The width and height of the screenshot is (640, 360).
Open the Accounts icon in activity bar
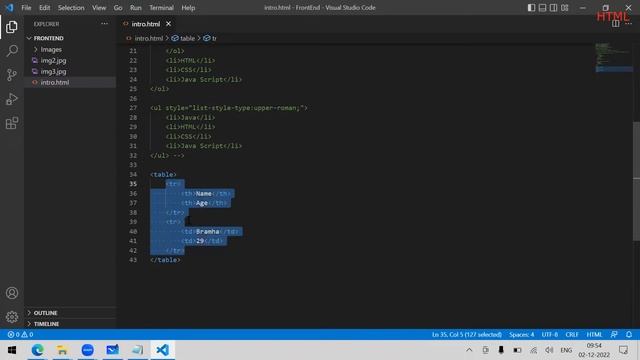point(12,293)
